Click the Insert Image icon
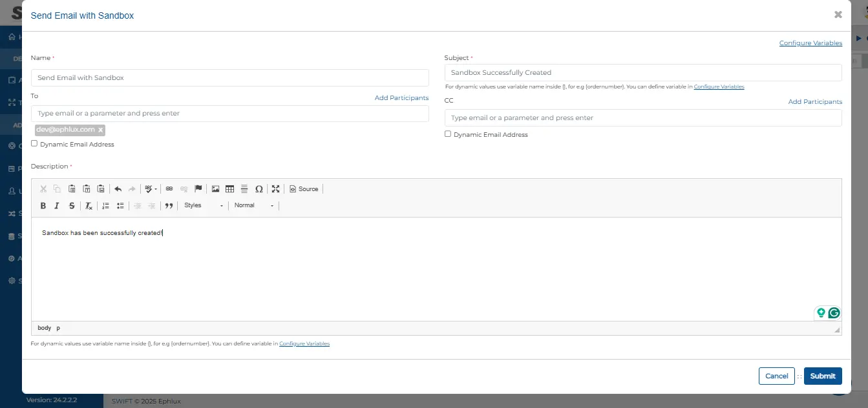Image resolution: width=868 pixels, height=408 pixels. (x=215, y=189)
